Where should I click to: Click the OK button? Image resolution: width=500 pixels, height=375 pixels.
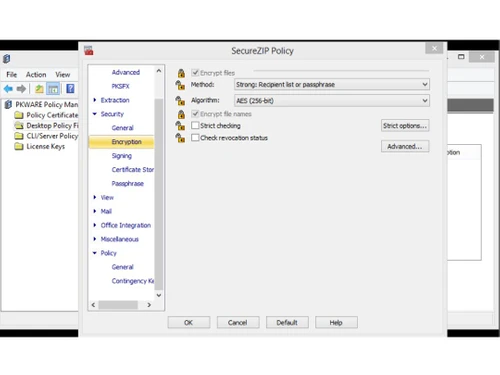tap(189, 322)
